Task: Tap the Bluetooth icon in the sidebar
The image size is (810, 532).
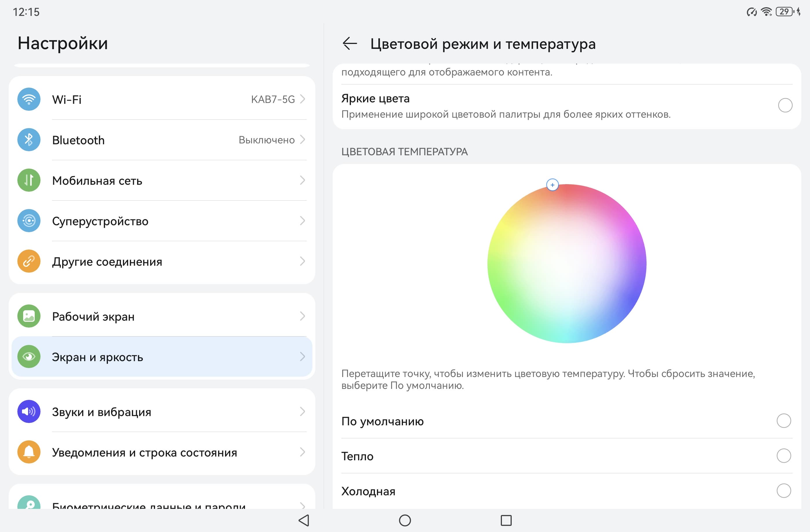Action: point(29,140)
